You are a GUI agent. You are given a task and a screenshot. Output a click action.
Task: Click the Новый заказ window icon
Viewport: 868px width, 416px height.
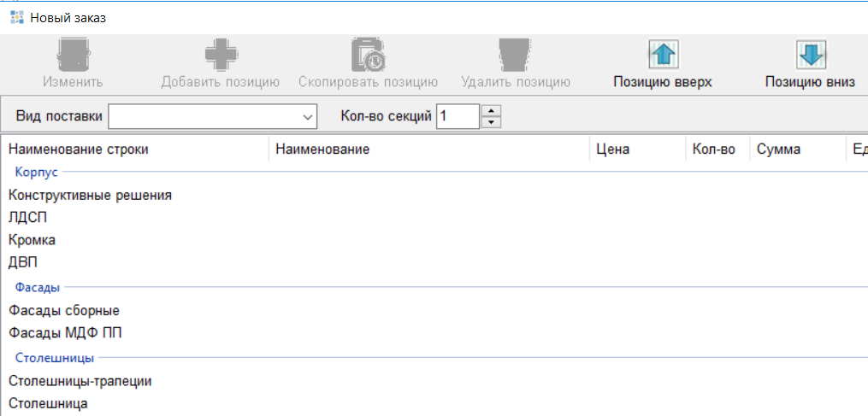[16, 17]
